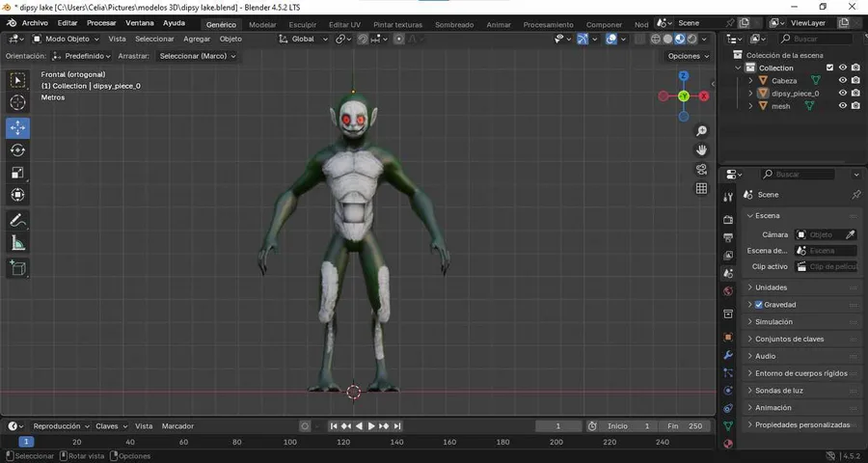Open the Object properties tab
The image size is (868, 463).
pos(728,337)
